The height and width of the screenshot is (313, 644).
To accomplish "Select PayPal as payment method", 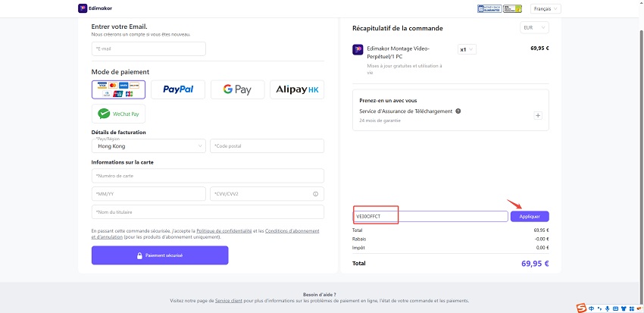I will tap(178, 89).
